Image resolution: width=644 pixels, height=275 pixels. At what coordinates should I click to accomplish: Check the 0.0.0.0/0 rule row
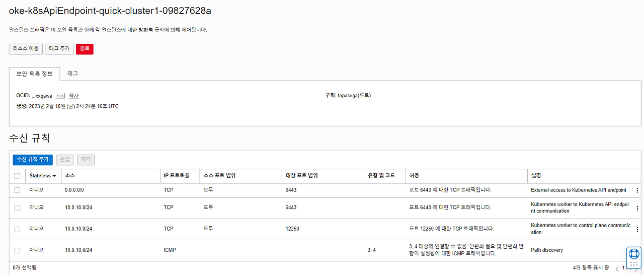coord(18,190)
